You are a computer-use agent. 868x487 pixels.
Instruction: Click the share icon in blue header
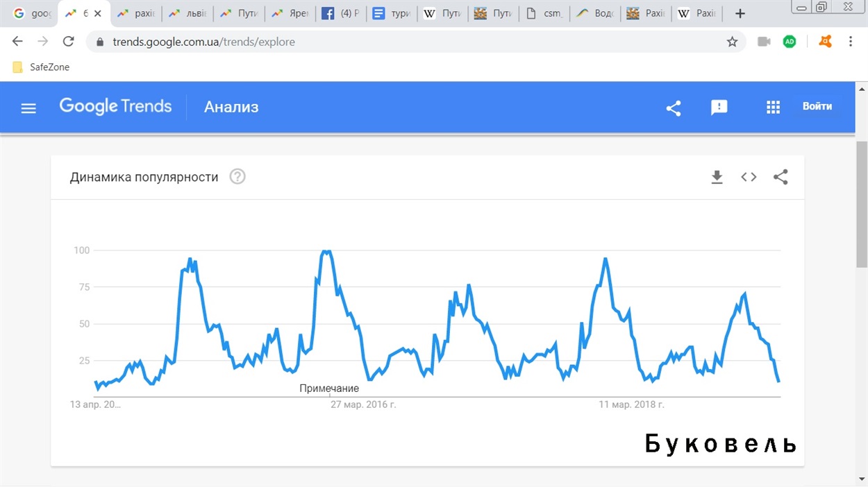click(x=673, y=108)
